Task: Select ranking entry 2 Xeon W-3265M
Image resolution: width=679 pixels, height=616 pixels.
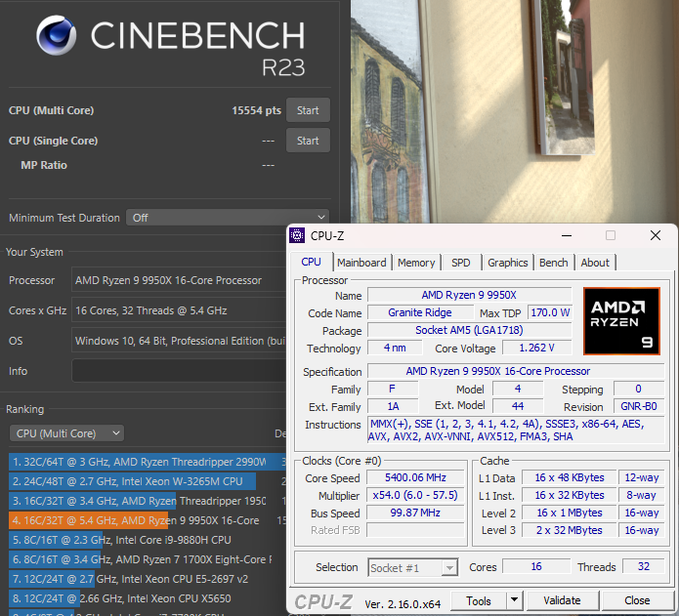Action: click(148, 481)
